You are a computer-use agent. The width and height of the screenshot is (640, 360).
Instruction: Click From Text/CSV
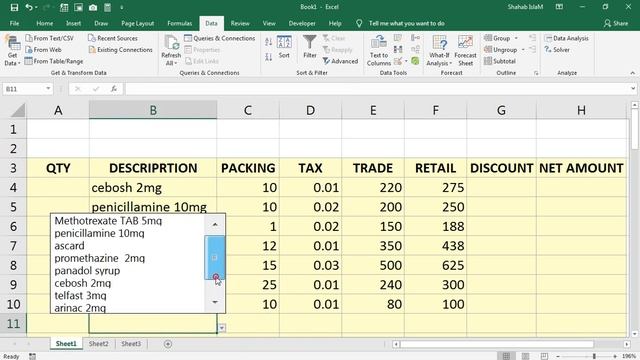[49, 38]
